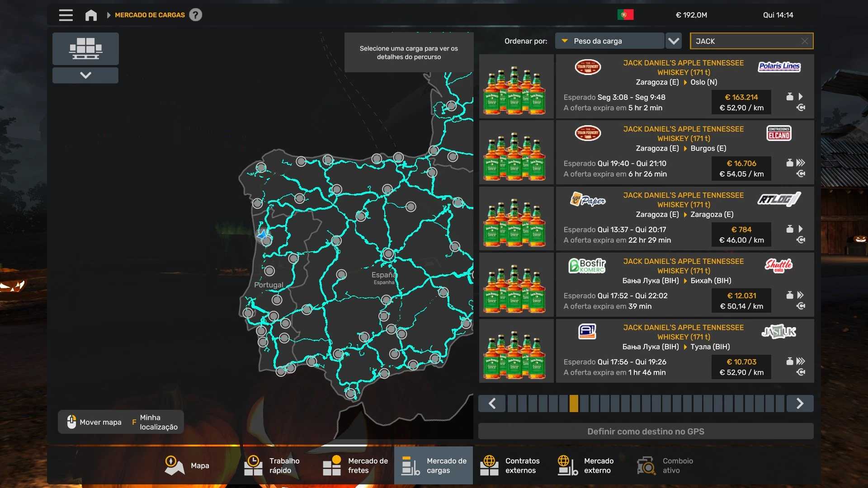868x488 pixels.
Task: Open the Peso da carga sort dropdown
Action: (609, 41)
